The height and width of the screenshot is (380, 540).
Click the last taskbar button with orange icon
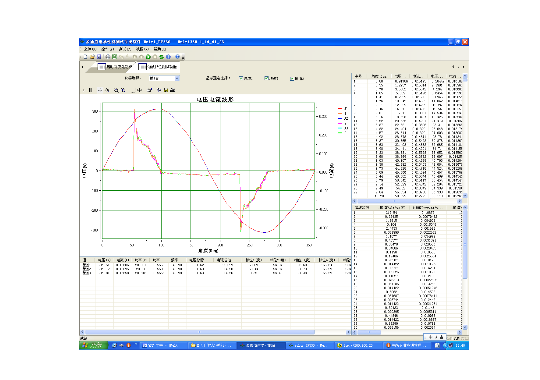[407, 345]
